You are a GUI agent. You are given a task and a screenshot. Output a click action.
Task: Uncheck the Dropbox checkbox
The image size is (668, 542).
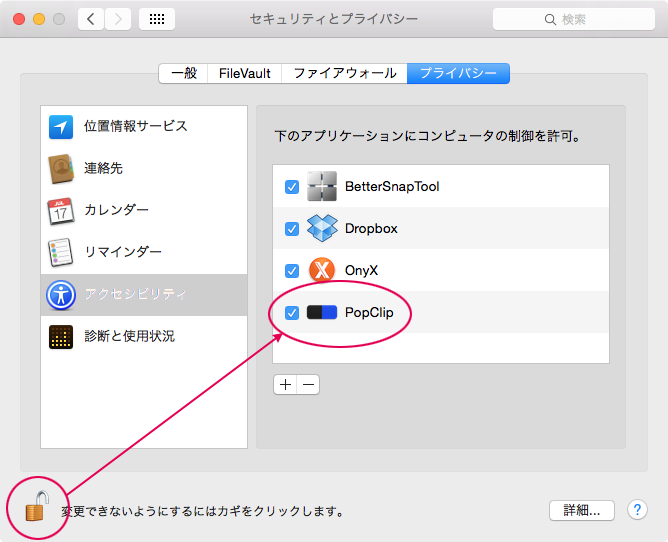[292, 229]
